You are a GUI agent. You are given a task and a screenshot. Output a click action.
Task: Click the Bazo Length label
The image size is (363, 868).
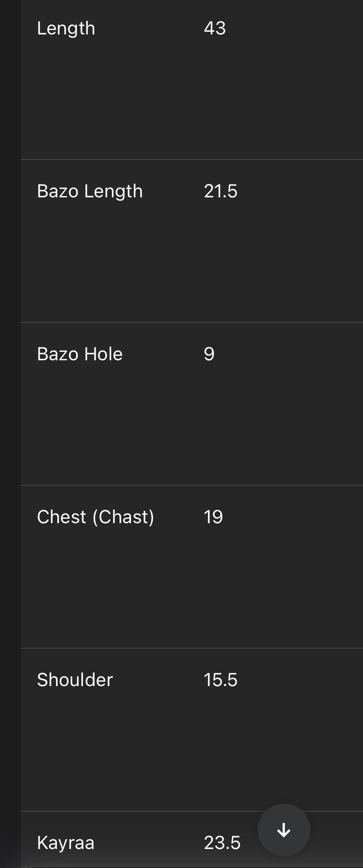click(x=90, y=191)
